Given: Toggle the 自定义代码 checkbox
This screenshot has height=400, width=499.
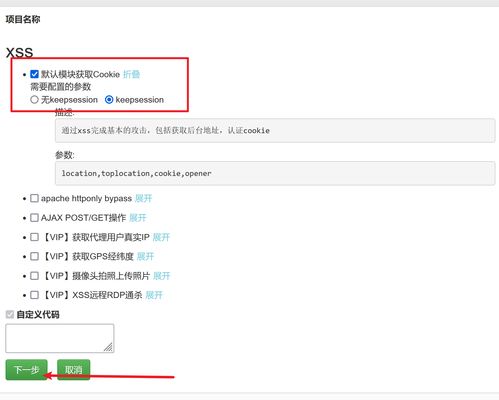Looking at the screenshot, I should [10, 314].
